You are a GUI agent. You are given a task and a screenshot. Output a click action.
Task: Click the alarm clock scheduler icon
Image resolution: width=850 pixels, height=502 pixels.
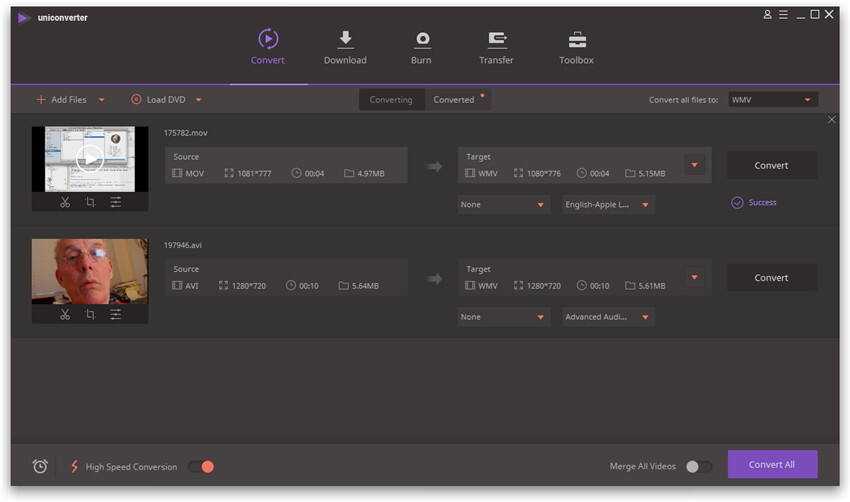[40, 466]
